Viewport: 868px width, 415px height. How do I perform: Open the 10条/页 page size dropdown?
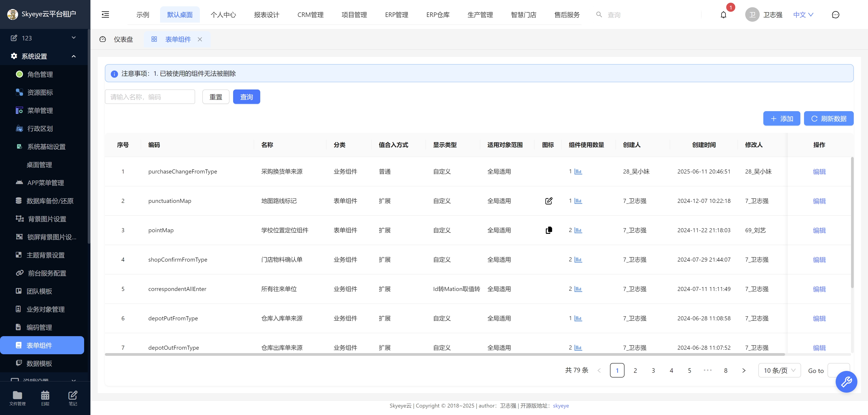tap(779, 370)
